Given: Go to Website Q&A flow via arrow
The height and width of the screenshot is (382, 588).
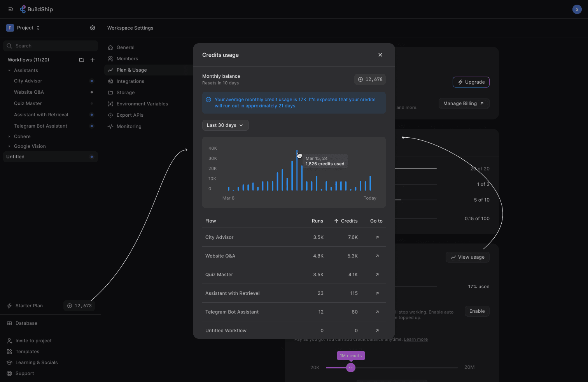Looking at the screenshot, I should (377, 256).
